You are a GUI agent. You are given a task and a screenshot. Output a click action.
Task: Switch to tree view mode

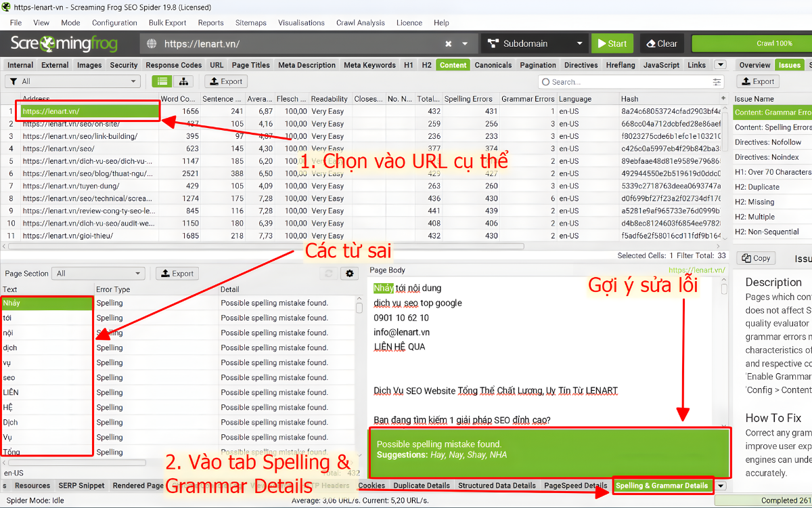(183, 81)
